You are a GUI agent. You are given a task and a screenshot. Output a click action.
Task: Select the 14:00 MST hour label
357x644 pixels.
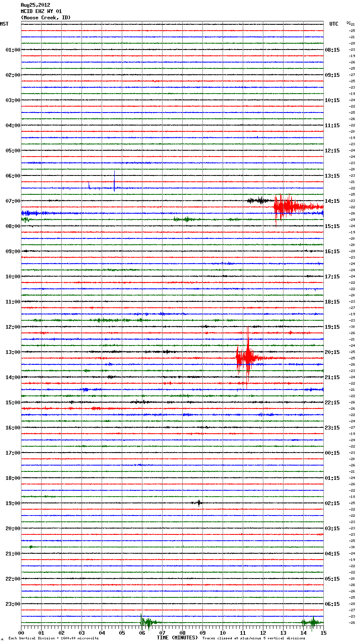(13, 377)
